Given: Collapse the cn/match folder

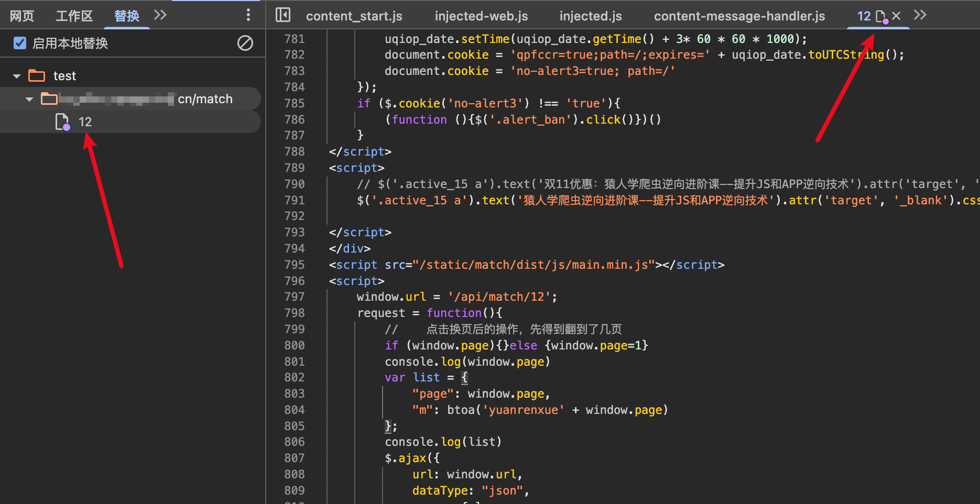Looking at the screenshot, I should [x=29, y=99].
